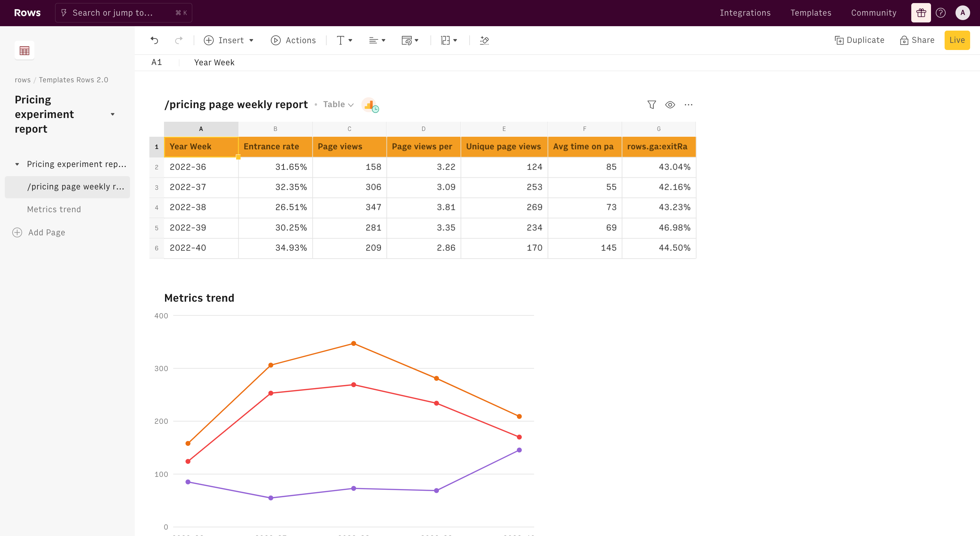980x536 pixels.
Task: Select the Metrics trend page
Action: pos(54,210)
